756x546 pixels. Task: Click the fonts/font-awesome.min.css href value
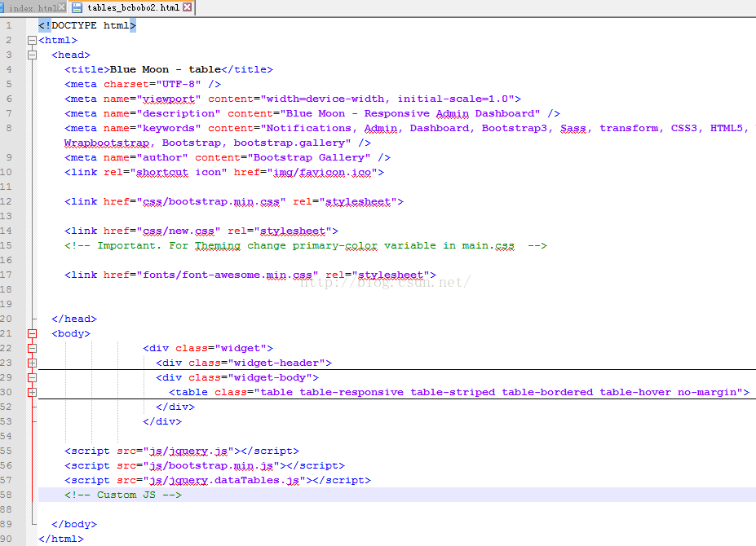click(x=228, y=275)
